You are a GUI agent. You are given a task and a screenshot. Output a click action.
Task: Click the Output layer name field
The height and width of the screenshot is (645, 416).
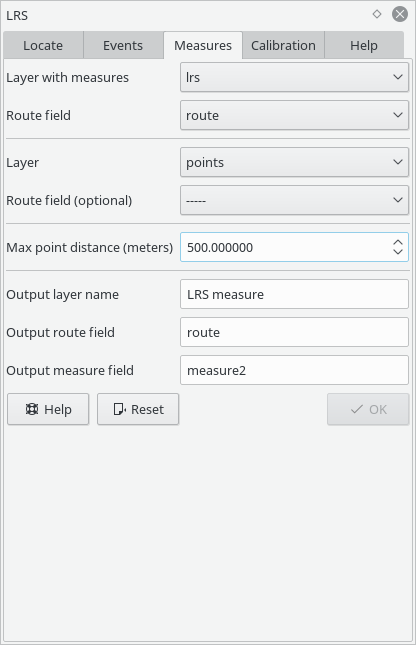[x=294, y=294]
